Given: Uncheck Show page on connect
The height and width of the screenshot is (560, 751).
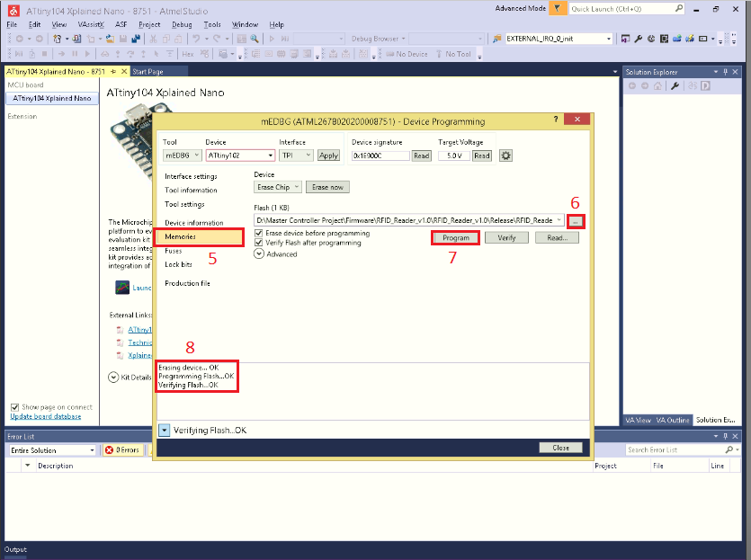Looking at the screenshot, I should tap(14, 407).
